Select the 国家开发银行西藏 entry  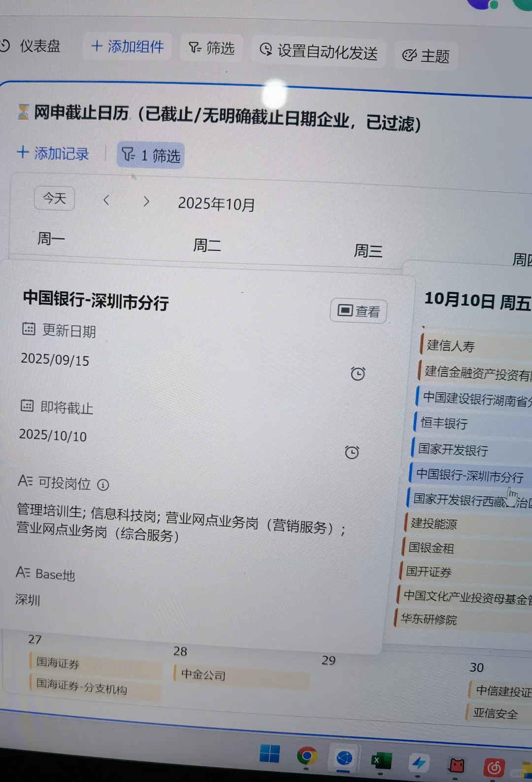(468, 500)
